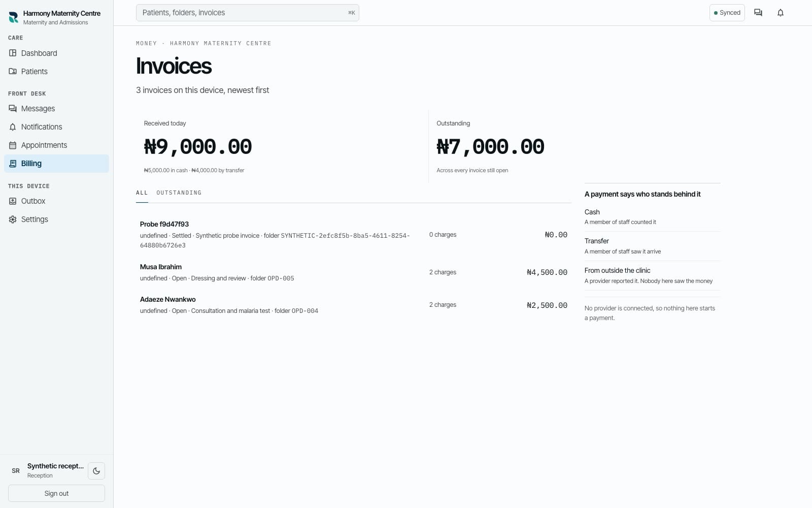Image resolution: width=812 pixels, height=508 pixels.
Task: Click the Synced status indicator
Action: 727,13
